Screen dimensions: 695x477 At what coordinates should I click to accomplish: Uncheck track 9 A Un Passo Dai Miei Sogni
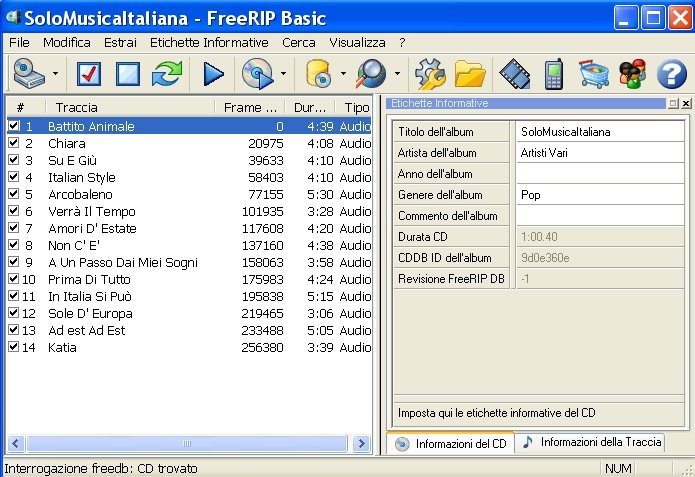click(14, 262)
